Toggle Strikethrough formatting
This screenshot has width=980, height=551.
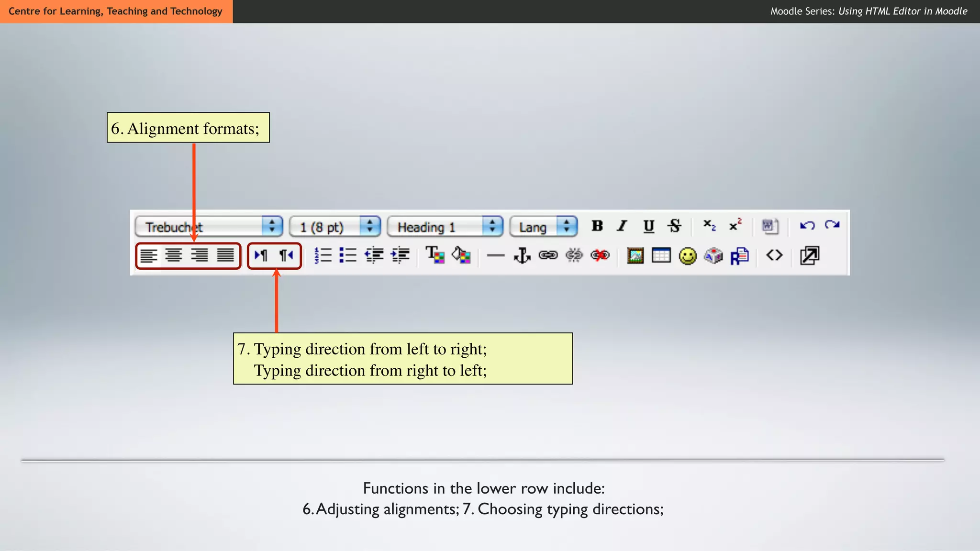coord(674,226)
